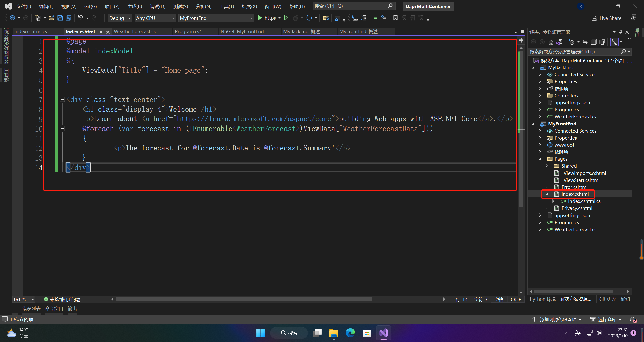The image size is (644, 342).
Task: Select Any CPU platform dropdown
Action: click(154, 18)
